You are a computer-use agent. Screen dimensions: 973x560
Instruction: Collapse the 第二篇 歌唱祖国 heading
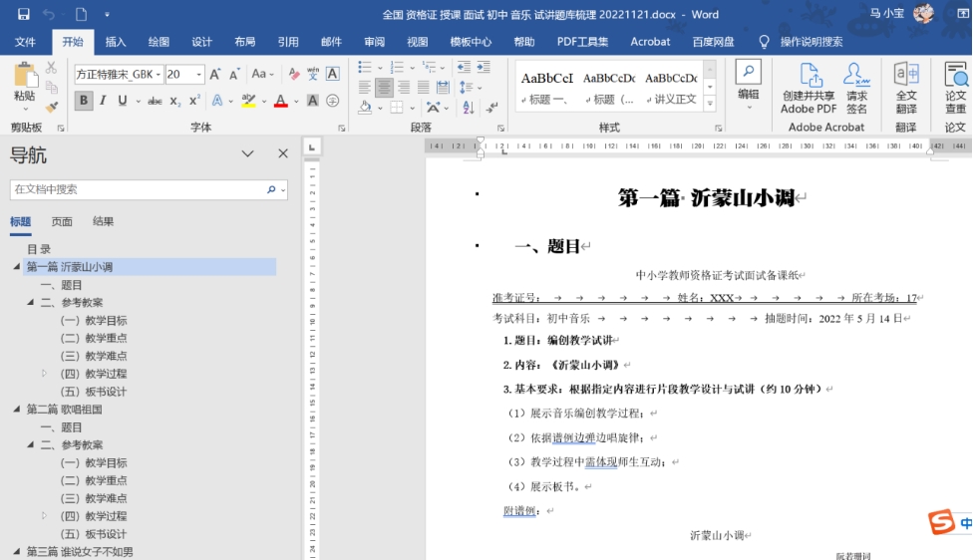coord(16,410)
